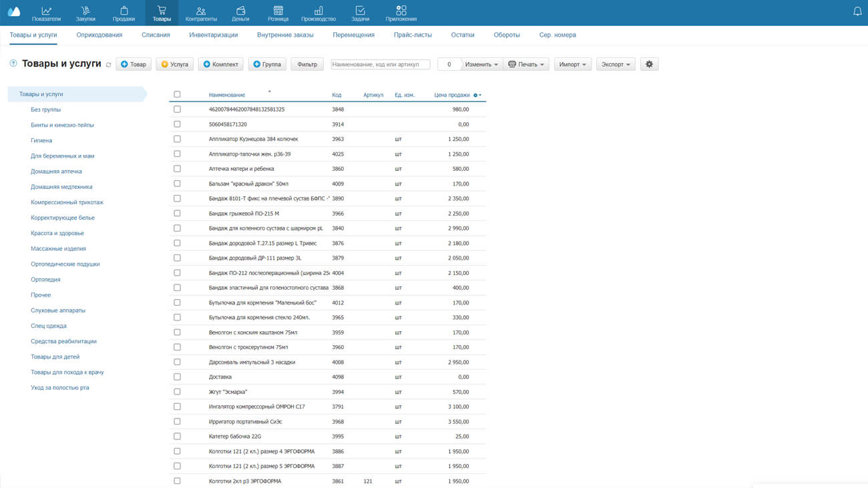Open notifications bell icon

click(857, 11)
